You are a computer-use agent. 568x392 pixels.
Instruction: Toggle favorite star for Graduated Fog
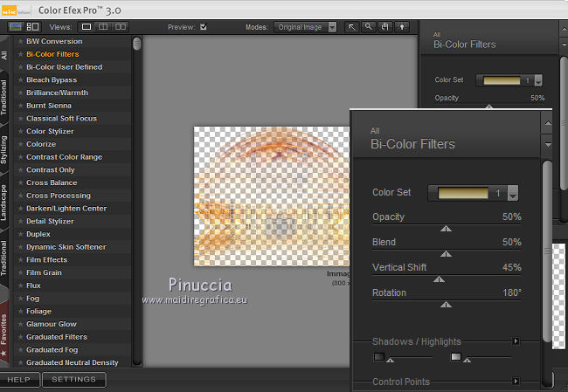click(20, 349)
